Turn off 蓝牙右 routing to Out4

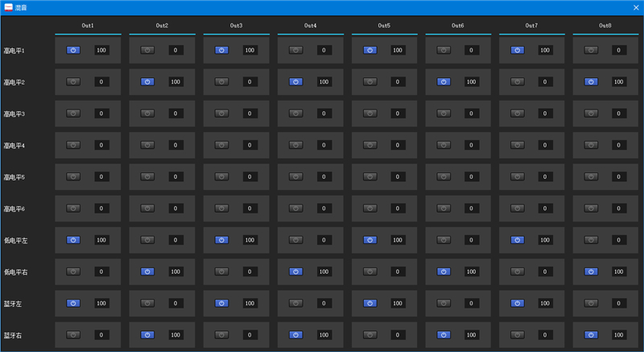(x=295, y=335)
